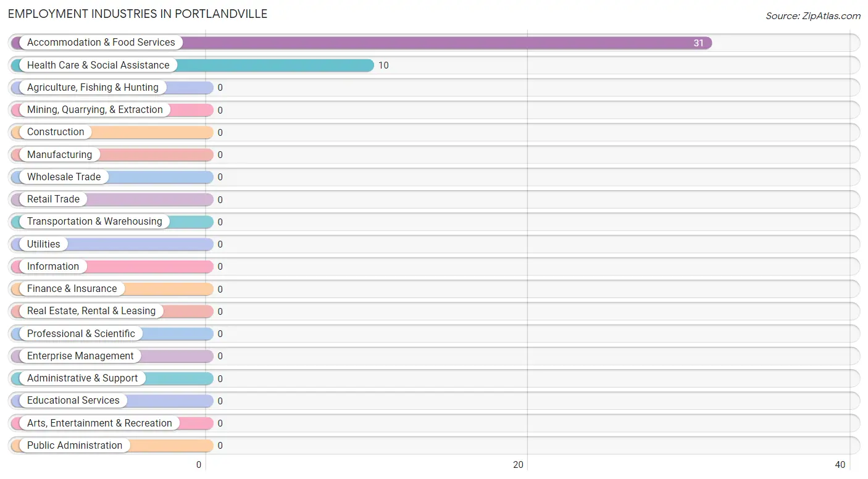Click the zero value next to Public Administration
The image size is (868, 479).
(x=220, y=446)
